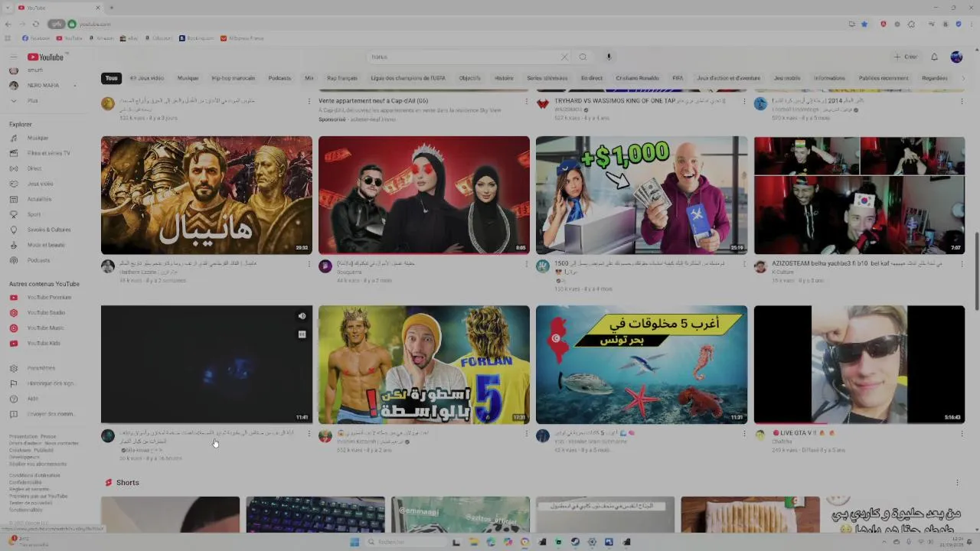Open the options menu for the TRYHARD VS WASSIMOS video
This screenshot has width=980, height=551.
(744, 101)
